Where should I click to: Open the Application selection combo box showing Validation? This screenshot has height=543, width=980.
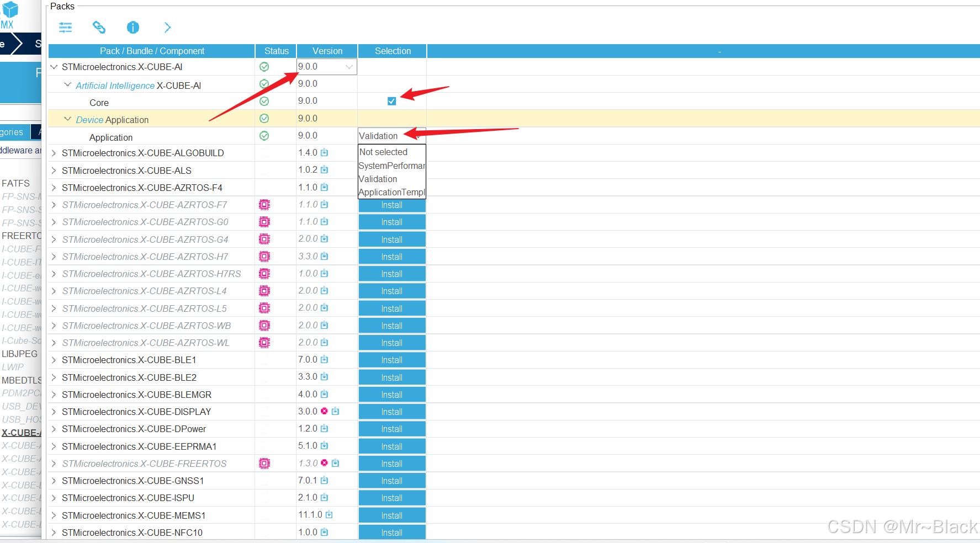click(x=392, y=136)
